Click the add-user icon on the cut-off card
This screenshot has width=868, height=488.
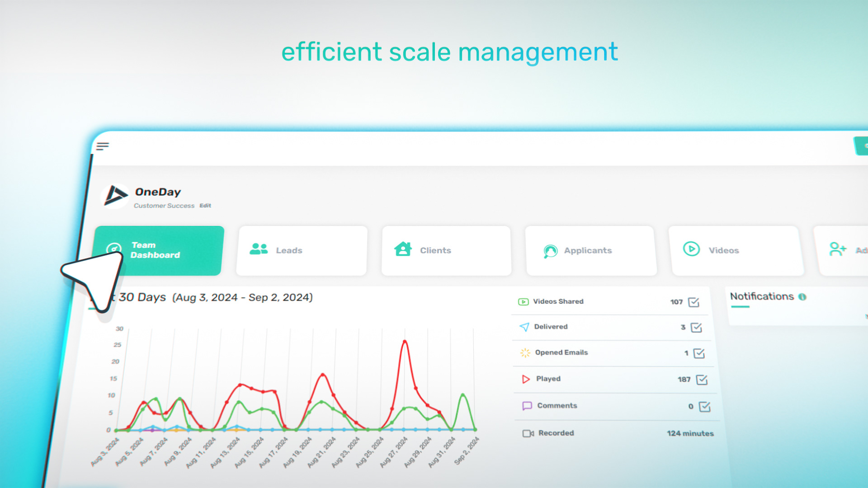(x=838, y=249)
